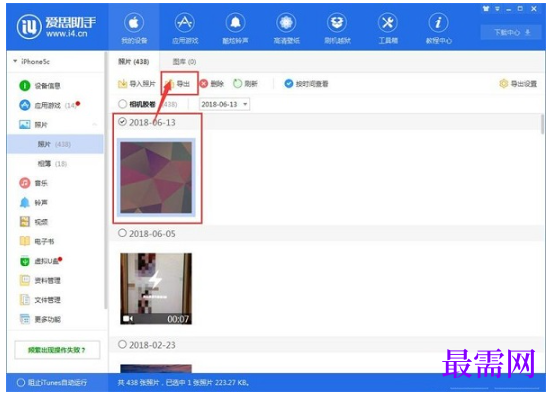The image size is (554, 395).
Task: Click 下载中心 download center button
Action: coord(511,33)
